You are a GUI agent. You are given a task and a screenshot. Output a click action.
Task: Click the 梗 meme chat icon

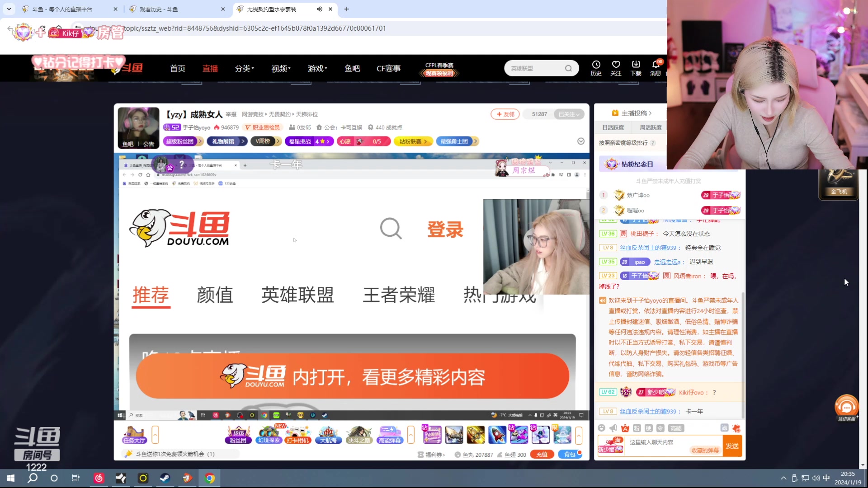pos(648,428)
